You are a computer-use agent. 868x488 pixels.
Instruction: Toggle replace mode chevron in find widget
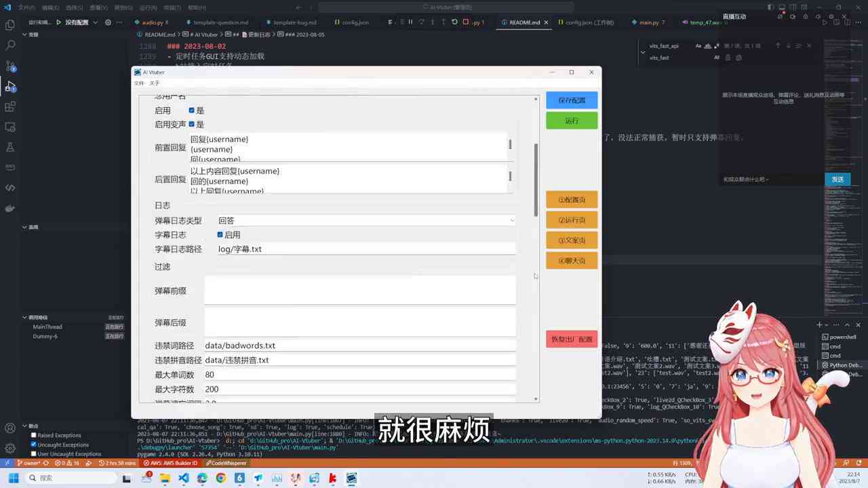(x=642, y=52)
